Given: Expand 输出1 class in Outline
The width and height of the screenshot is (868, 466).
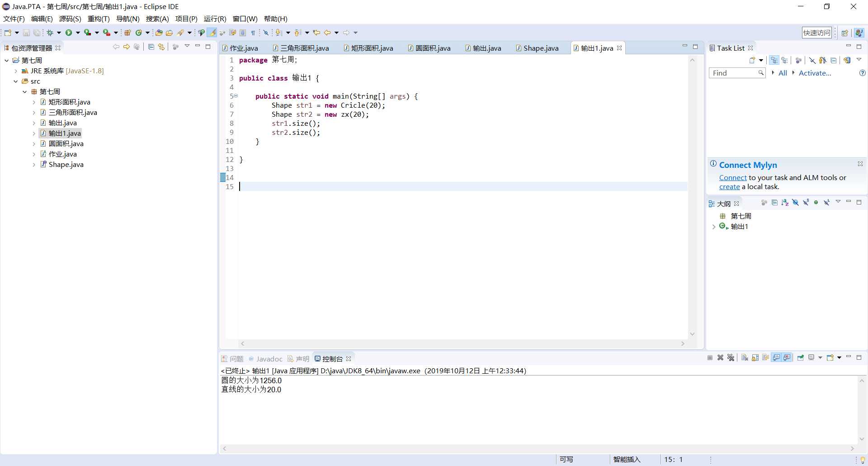Looking at the screenshot, I should click(x=714, y=227).
